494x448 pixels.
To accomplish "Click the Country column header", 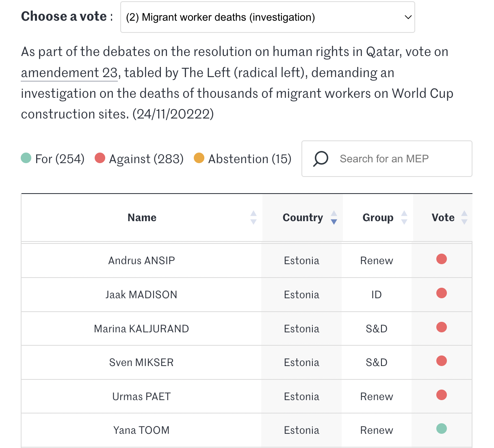I will (x=303, y=218).
